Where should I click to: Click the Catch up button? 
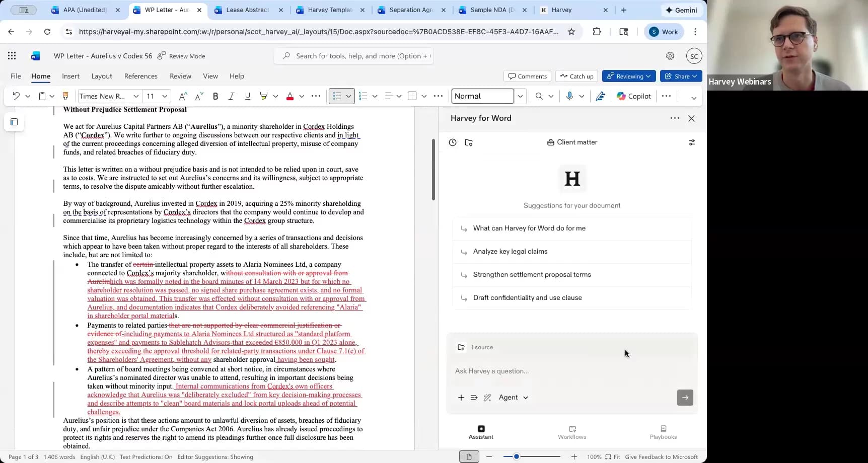576,76
